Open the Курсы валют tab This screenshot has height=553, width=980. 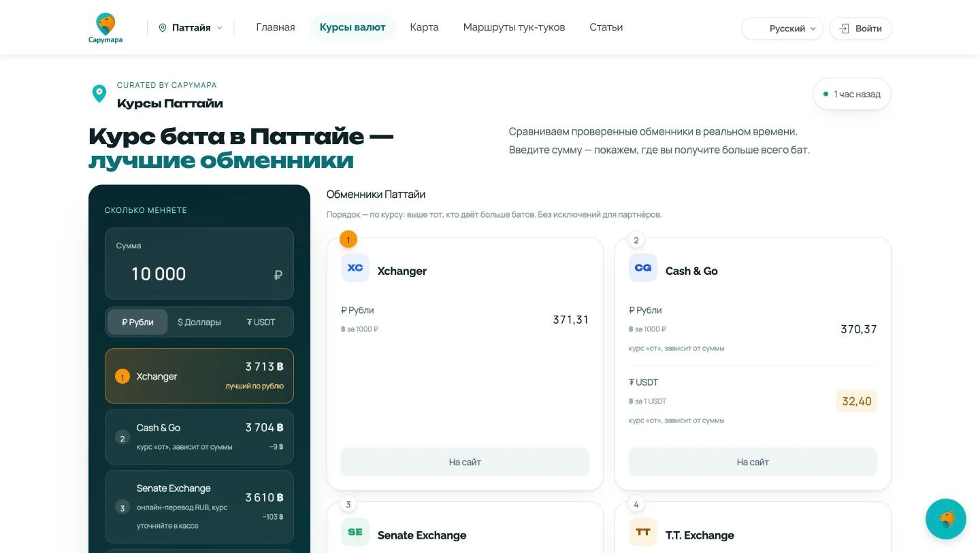(353, 27)
